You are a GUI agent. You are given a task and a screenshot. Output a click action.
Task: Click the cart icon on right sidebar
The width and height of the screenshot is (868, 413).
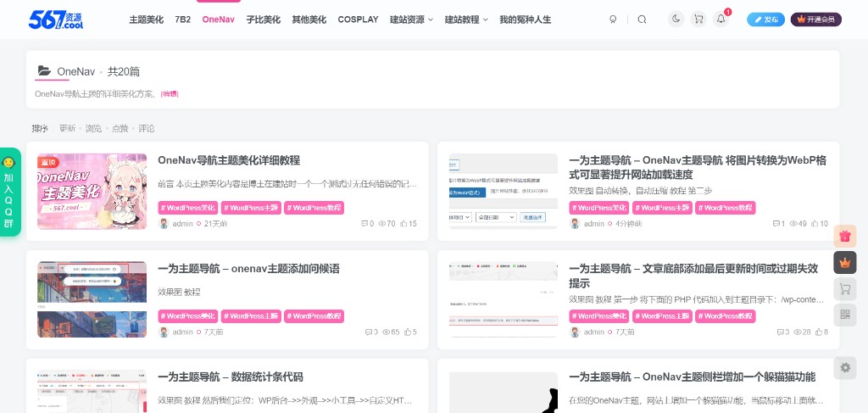(845, 289)
